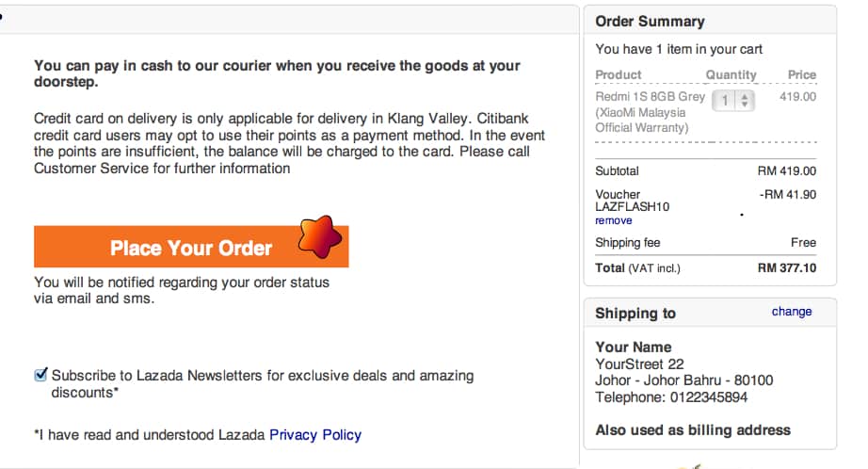Click the Quantity column header
Viewport: 868px width, 469px height.
click(731, 74)
